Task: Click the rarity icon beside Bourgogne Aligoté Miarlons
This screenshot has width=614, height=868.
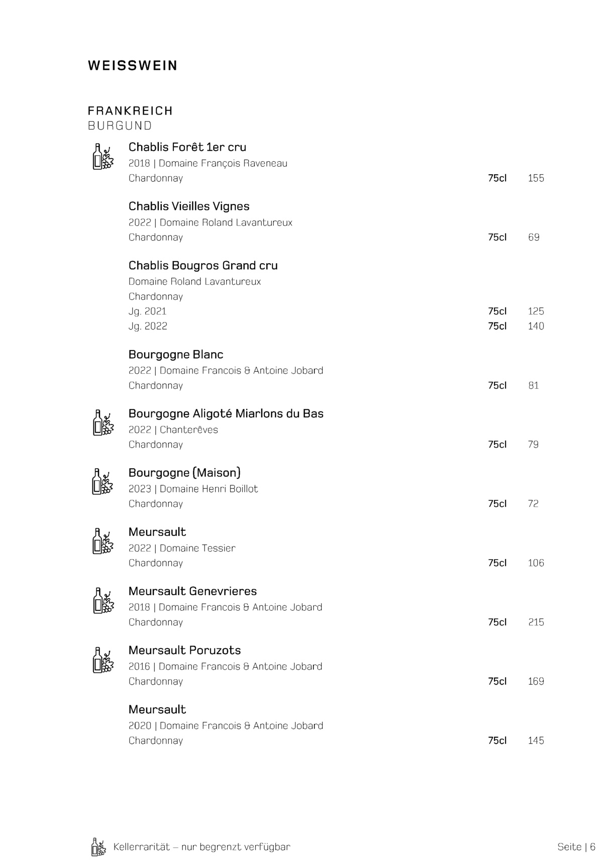Action: coord(103,422)
